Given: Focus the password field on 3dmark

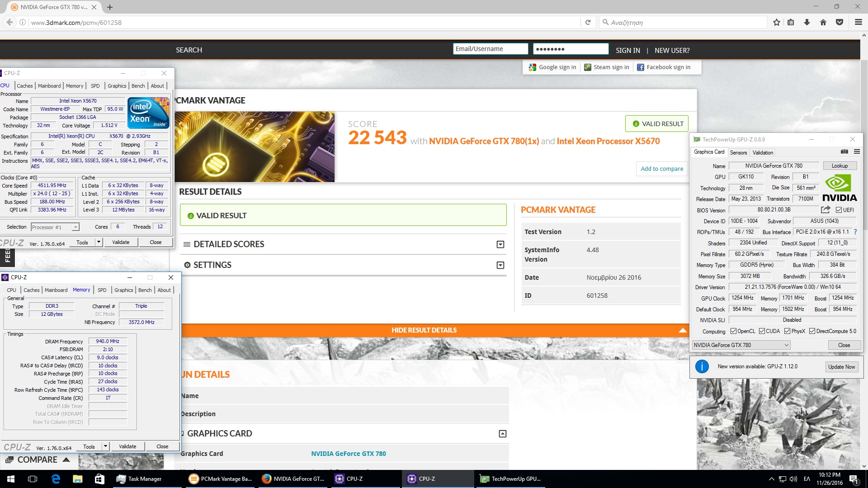Looking at the screenshot, I should click(x=571, y=49).
